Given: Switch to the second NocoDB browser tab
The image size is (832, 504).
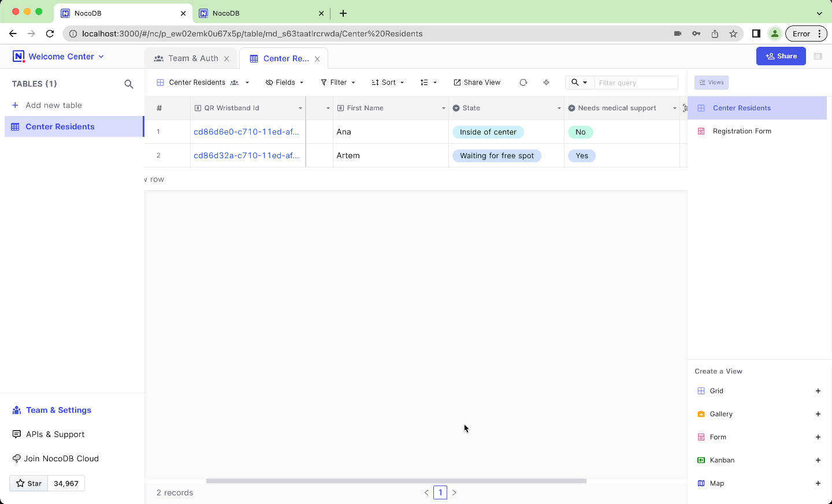Looking at the screenshot, I should 261,13.
